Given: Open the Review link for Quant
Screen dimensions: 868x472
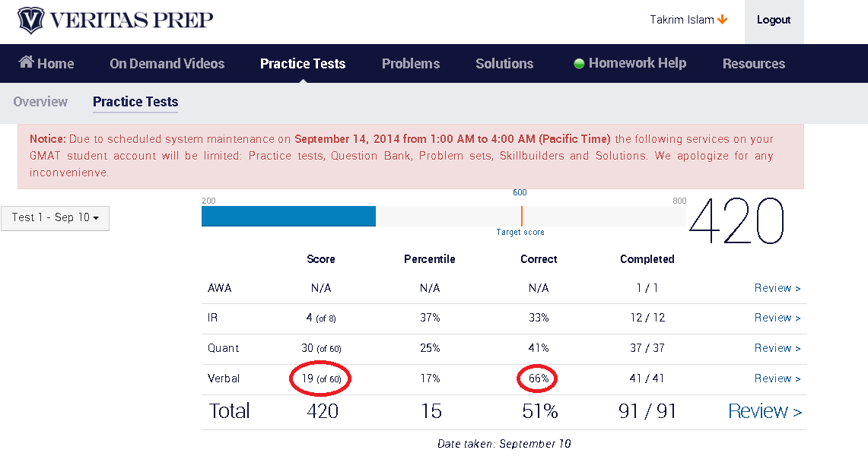Looking at the screenshot, I should pyautogui.click(x=777, y=348).
